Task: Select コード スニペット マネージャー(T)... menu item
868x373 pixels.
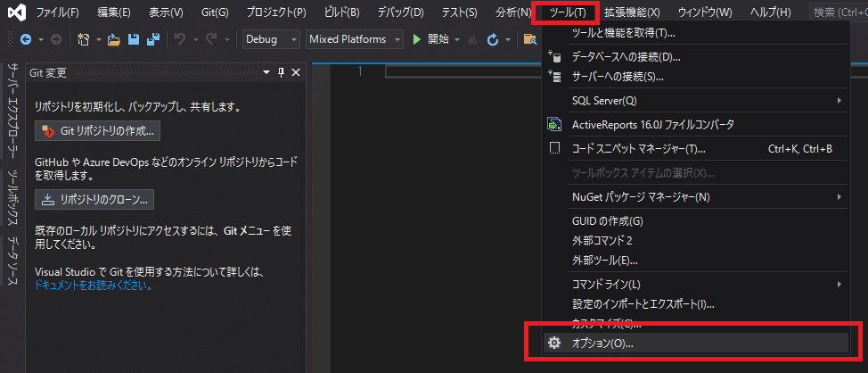Action: point(694,148)
